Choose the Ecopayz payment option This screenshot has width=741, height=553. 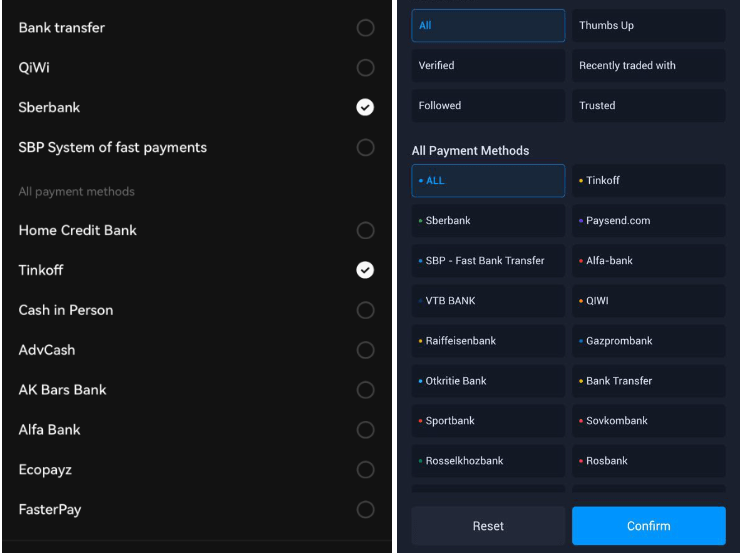(x=365, y=470)
